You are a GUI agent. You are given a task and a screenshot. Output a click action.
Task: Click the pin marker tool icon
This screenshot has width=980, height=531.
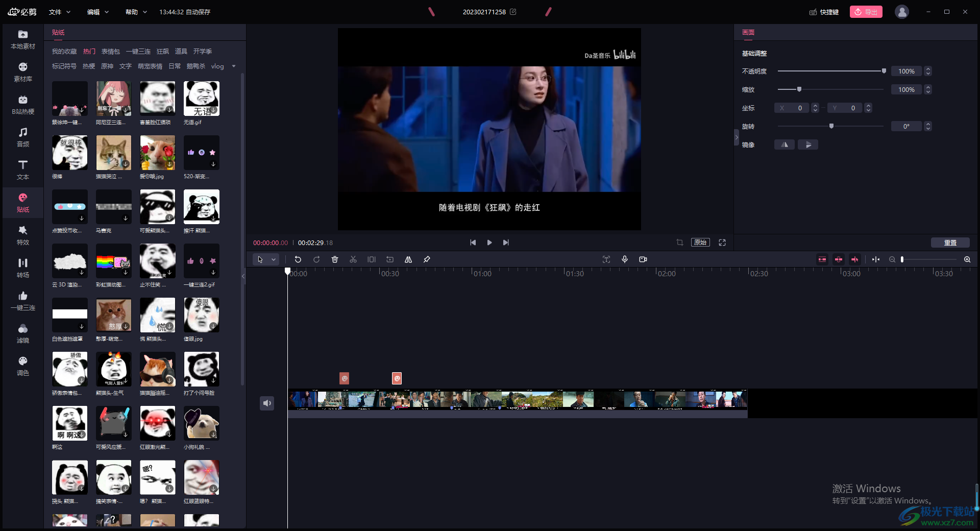(x=427, y=259)
